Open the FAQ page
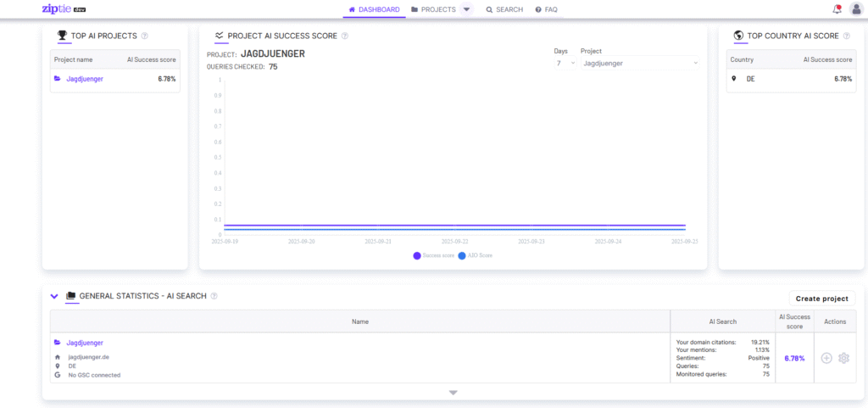The width and height of the screenshot is (868, 408). coord(546,9)
